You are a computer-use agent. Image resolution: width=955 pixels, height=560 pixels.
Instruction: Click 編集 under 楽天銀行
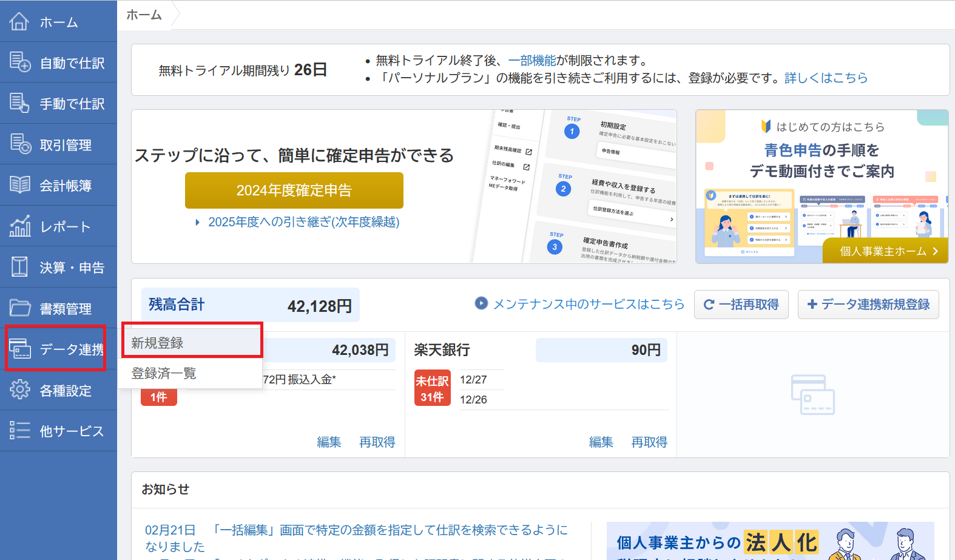601,442
